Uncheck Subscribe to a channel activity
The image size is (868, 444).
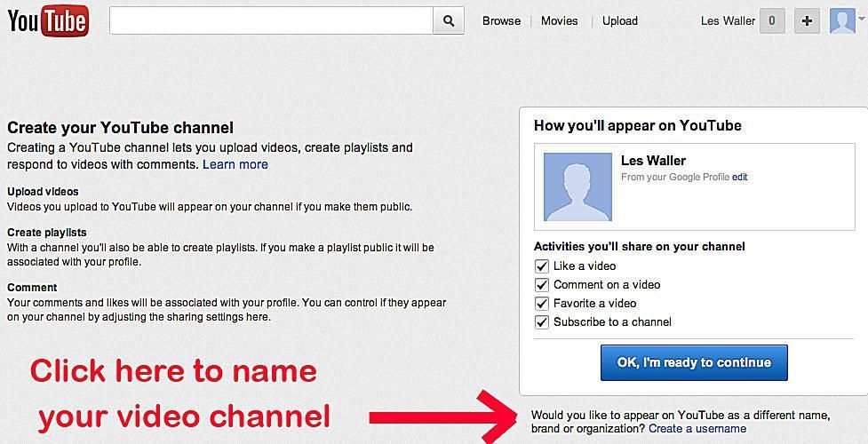[x=541, y=322]
